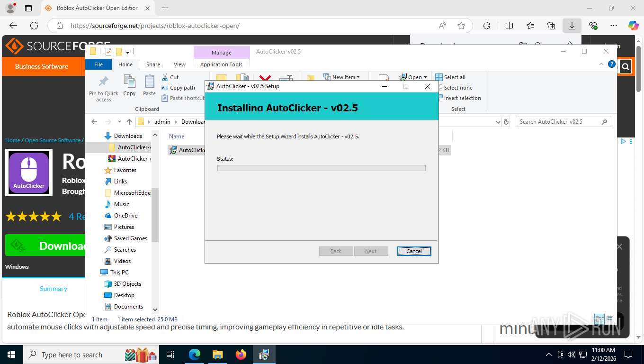Click Invert selection in Explorer ribbon
This screenshot has height=364, width=644.
[458, 98]
